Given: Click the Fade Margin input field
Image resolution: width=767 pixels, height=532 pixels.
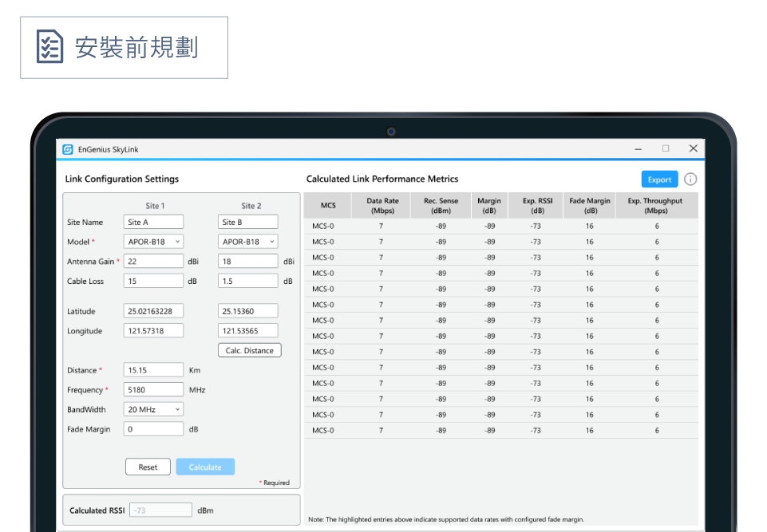Looking at the screenshot, I should click(154, 429).
